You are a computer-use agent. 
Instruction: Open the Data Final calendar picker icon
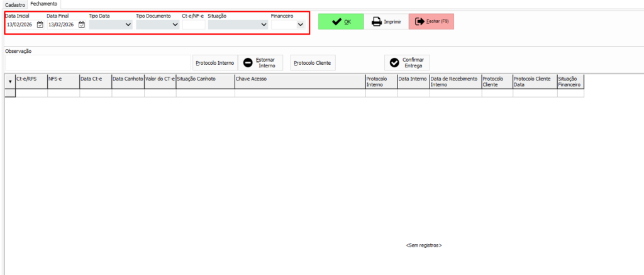click(x=82, y=25)
